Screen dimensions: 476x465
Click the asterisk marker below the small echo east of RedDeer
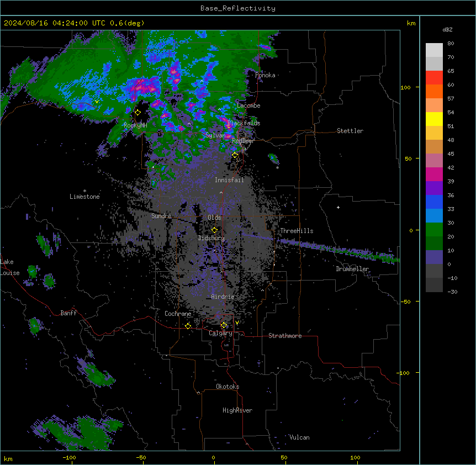click(x=277, y=168)
